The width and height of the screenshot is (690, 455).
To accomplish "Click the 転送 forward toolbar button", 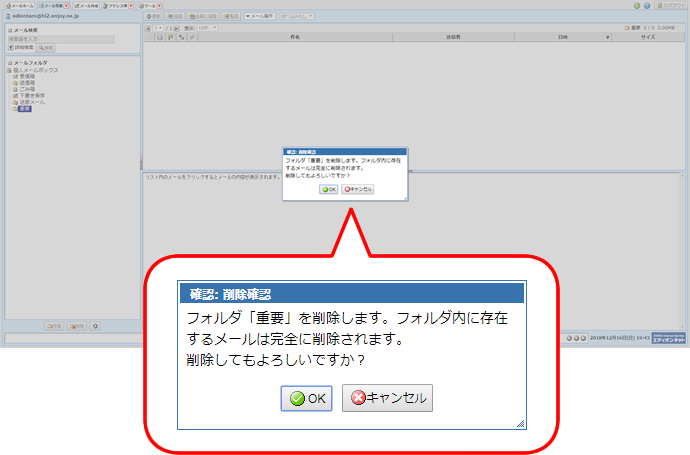I will (231, 16).
